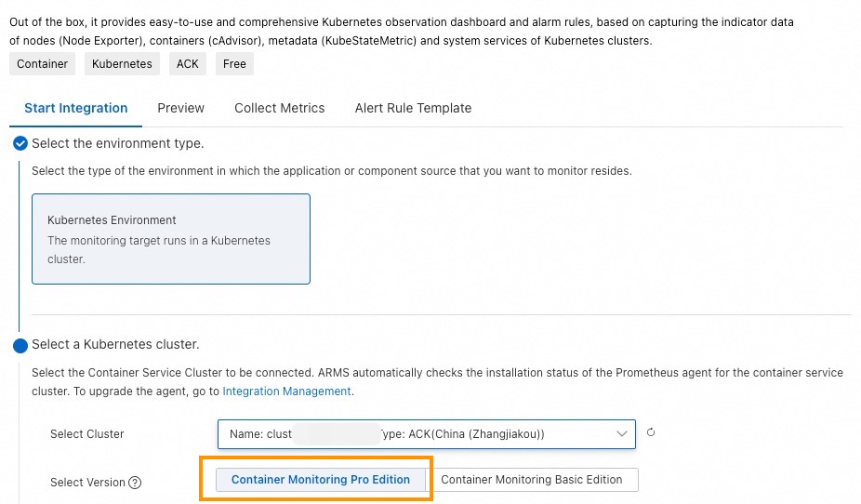
Task: Choose Container Monitoring Pro Edition
Action: (321, 480)
